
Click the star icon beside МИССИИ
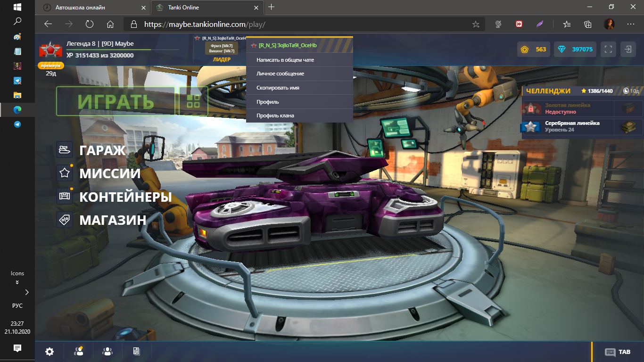pos(65,173)
